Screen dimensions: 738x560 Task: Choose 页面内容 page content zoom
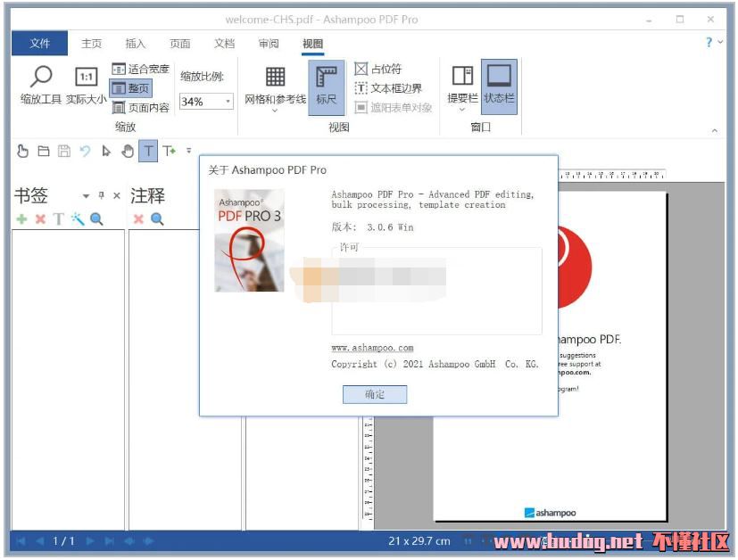coord(140,108)
